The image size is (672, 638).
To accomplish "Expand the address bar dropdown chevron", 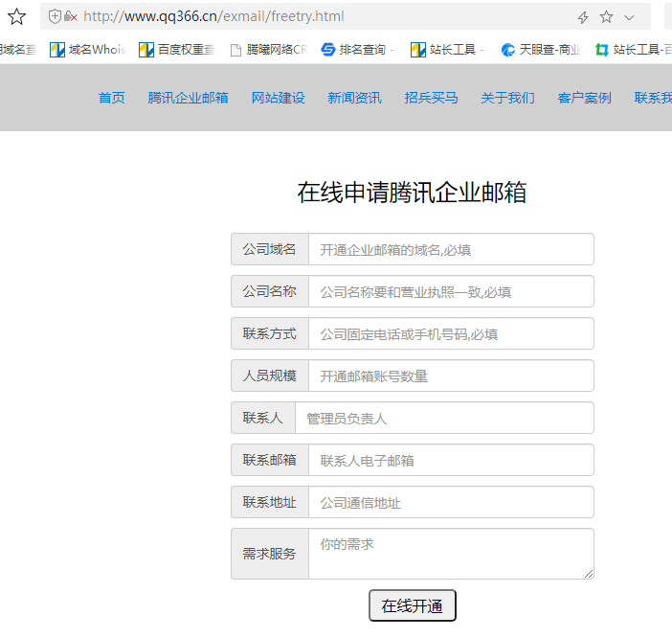I will pyautogui.click(x=629, y=17).
